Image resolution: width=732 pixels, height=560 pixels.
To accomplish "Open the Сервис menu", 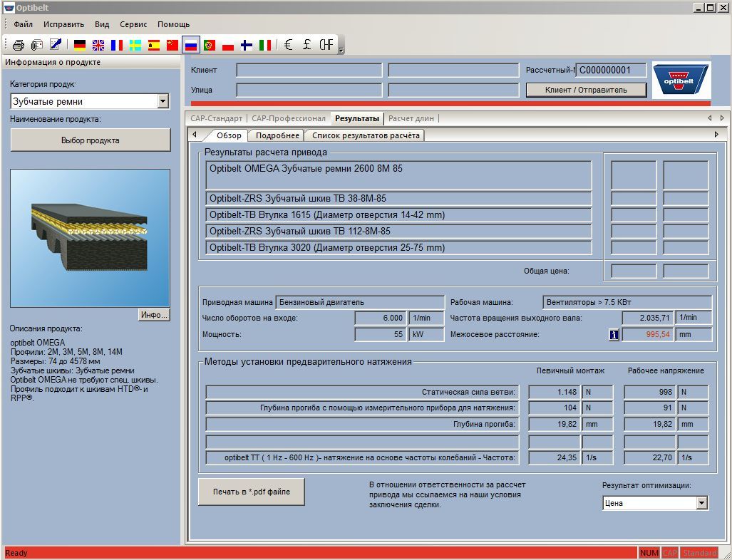I will (133, 24).
